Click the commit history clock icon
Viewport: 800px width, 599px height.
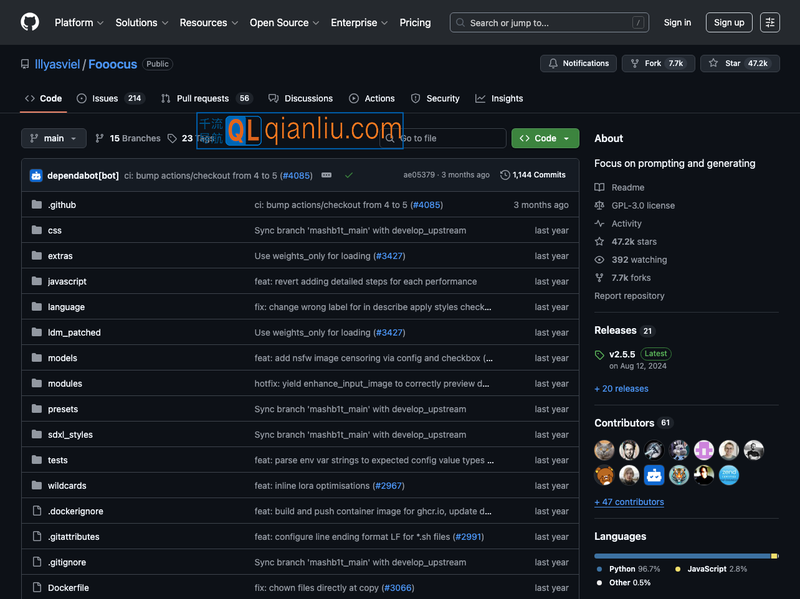point(505,175)
